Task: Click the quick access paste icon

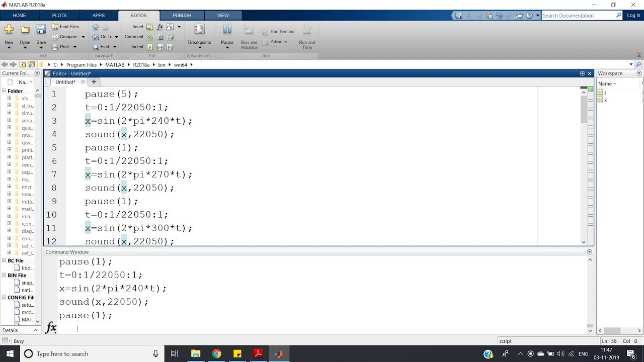Action: click(x=489, y=16)
